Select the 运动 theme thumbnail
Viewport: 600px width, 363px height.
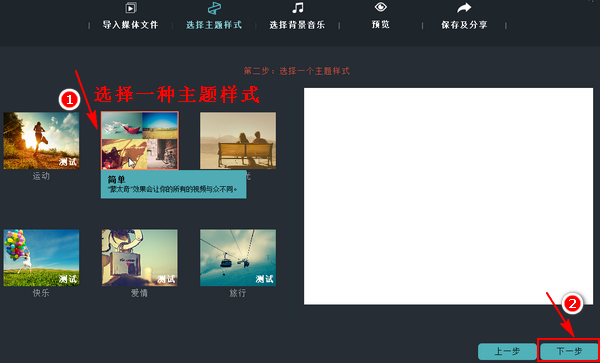[x=41, y=140]
